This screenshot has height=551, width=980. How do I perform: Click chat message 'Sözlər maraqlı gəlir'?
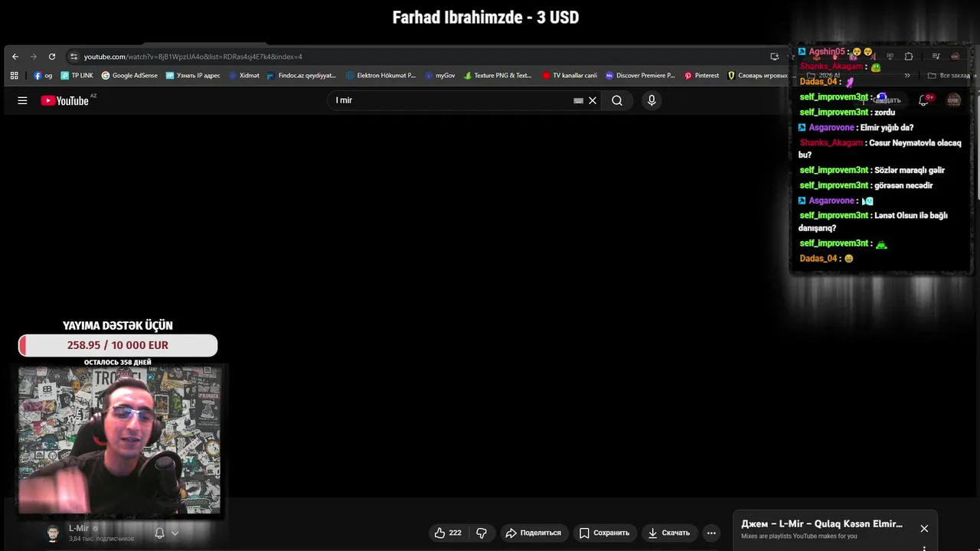[x=910, y=171]
